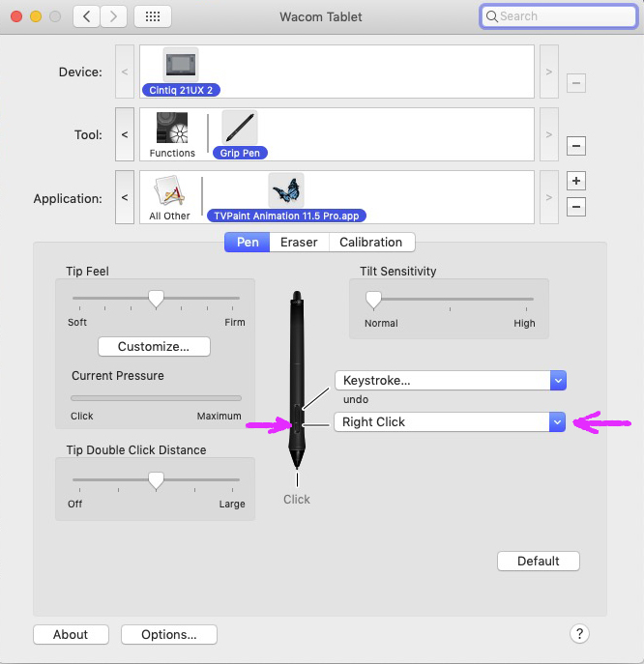Focus the Search field
The width and height of the screenshot is (644, 664).
559,16
